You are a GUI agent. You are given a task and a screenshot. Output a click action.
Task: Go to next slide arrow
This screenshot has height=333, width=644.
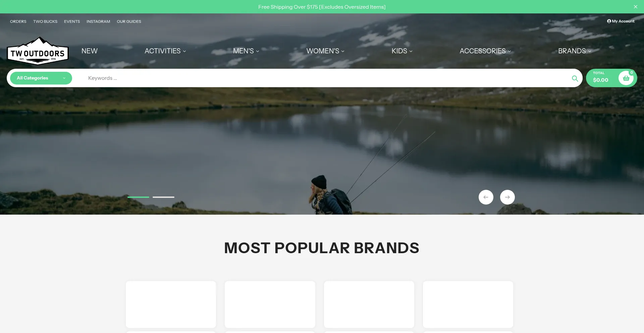(507, 197)
